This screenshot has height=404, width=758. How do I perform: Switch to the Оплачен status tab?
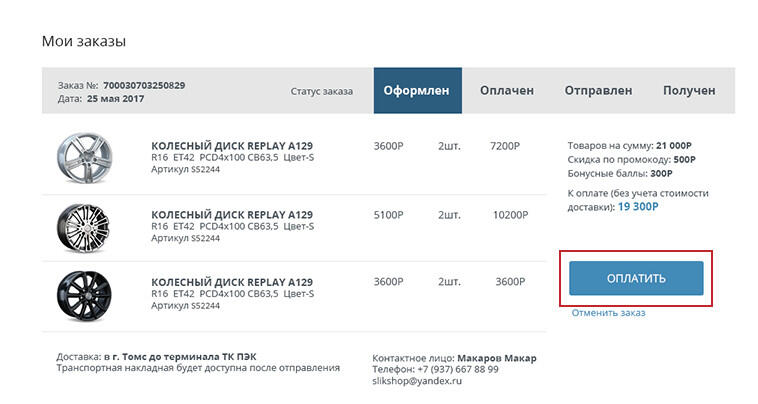pos(506,91)
